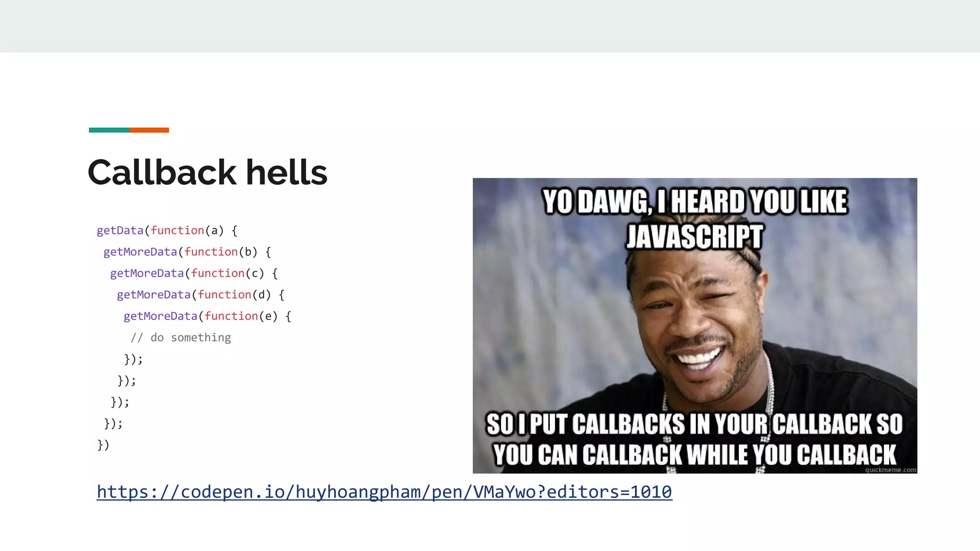Click the 'SO I PUT CALLBACKS IN YOUR CALLBACK SO' caption
The width and height of the screenshot is (980, 551).
pos(695,424)
